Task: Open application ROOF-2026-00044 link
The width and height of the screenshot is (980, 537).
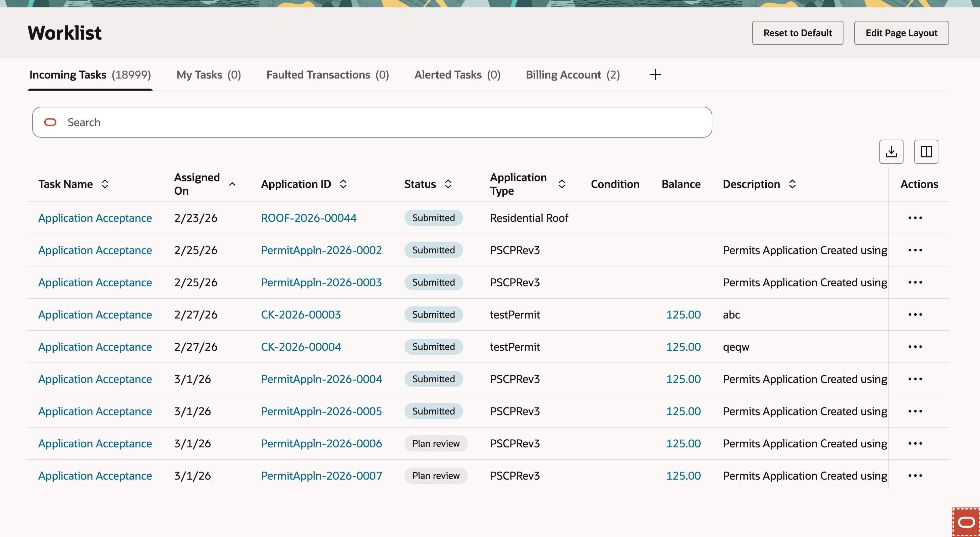Action: 309,218
